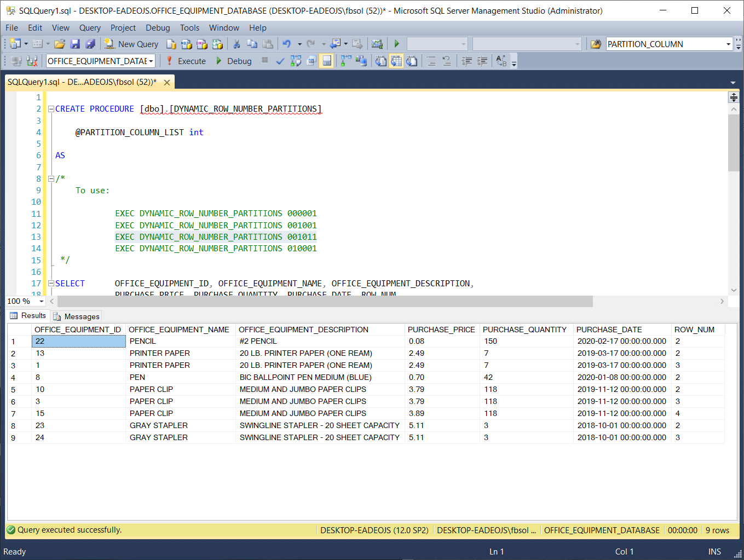Screen dimensions: 744x560
Task: Click the Open File folder icon
Action: (60, 44)
